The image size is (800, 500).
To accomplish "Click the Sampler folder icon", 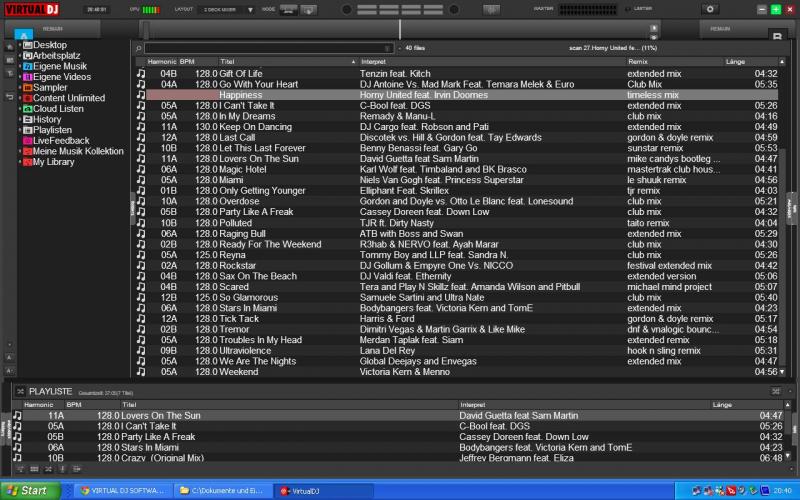I will pos(28,88).
